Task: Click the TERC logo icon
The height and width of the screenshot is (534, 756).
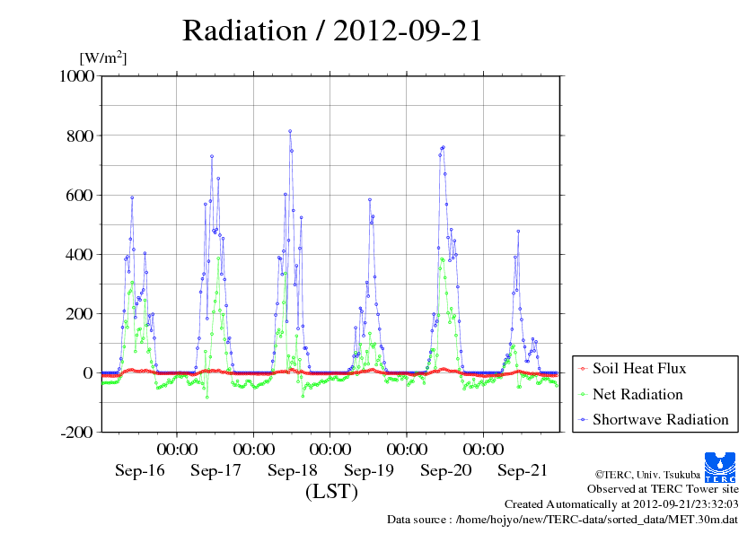Action: coord(720,468)
